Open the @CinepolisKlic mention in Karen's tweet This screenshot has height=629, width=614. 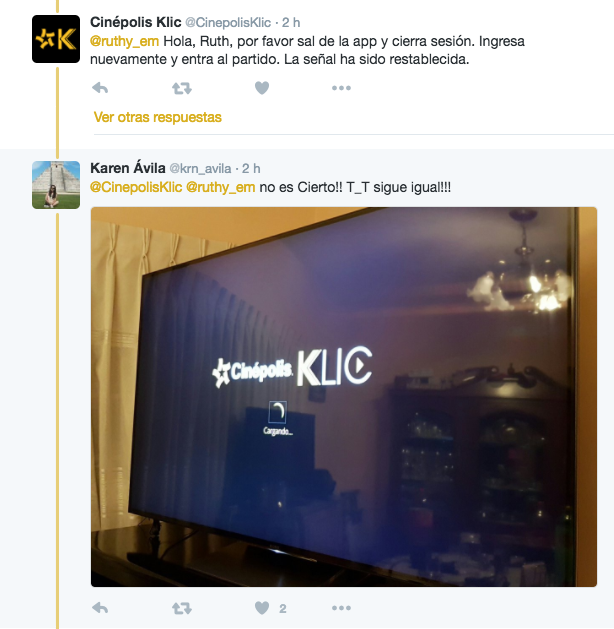[x=136, y=187]
